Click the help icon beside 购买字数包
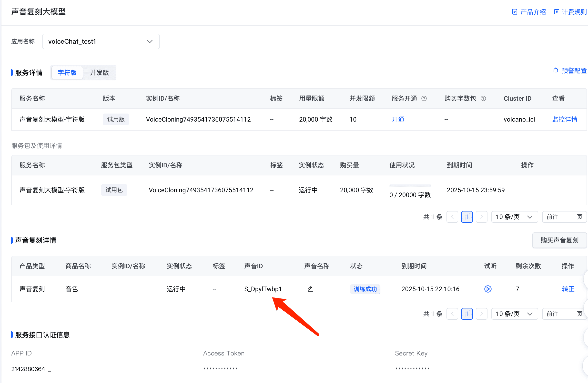This screenshot has height=383, width=588. coord(483,98)
